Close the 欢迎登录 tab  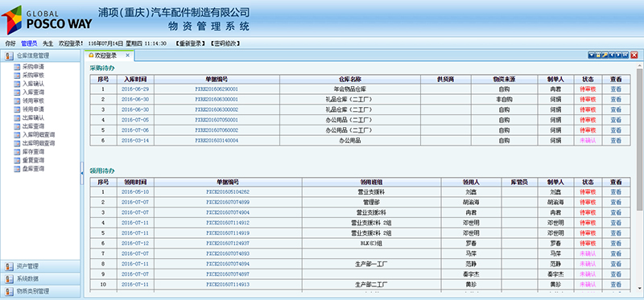[127, 55]
